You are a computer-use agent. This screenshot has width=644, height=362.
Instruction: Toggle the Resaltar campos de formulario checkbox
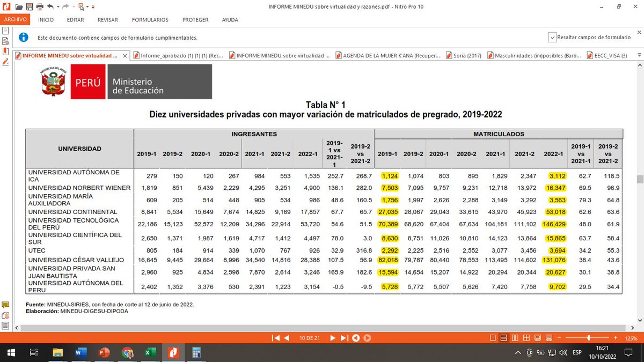552,37
